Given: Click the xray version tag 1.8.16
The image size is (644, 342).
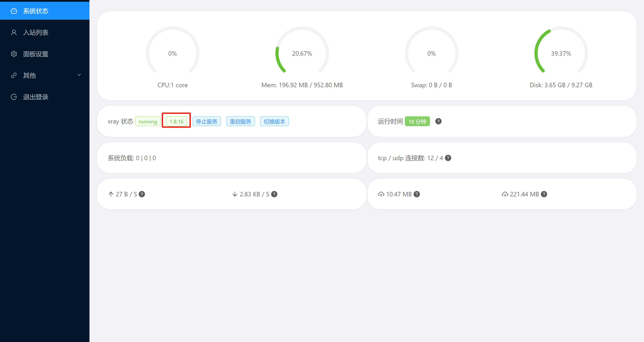Looking at the screenshot, I should (x=176, y=121).
